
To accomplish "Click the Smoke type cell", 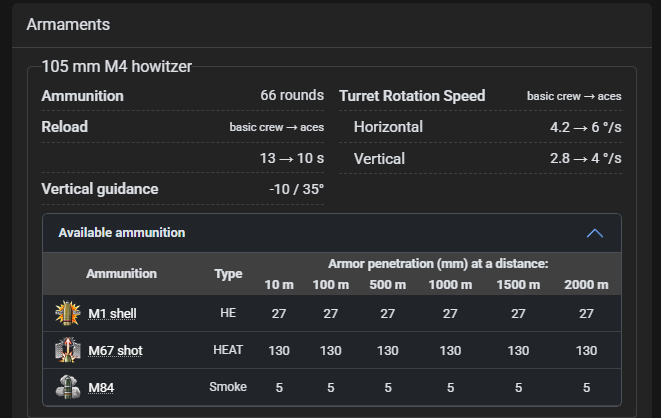I will coord(228,387).
